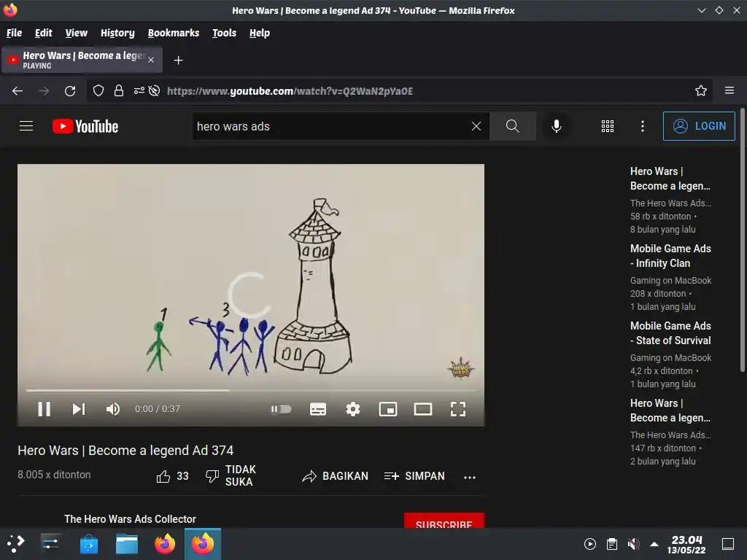
Task: Click SIMPAN to save the video
Action: 414,476
